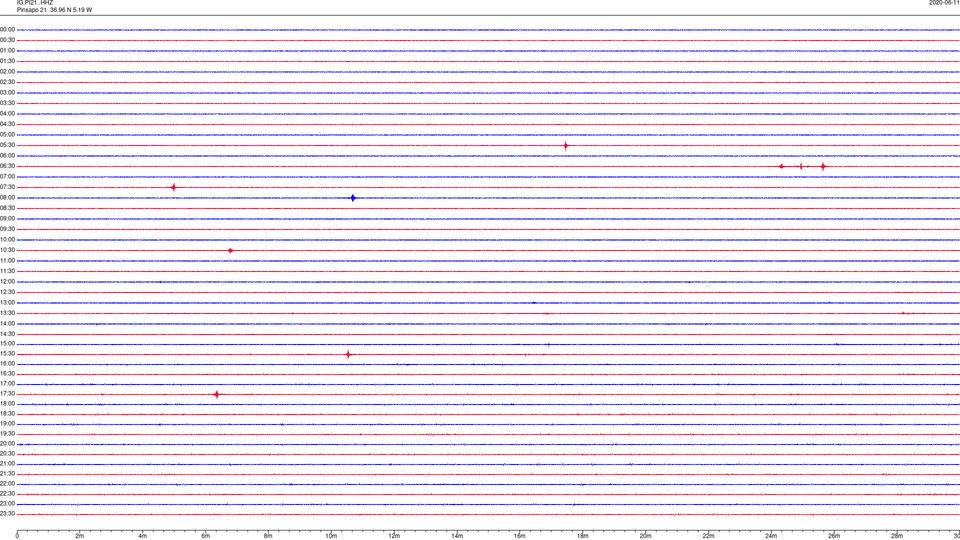Click the '10m' tick on the time axis

tap(331, 536)
